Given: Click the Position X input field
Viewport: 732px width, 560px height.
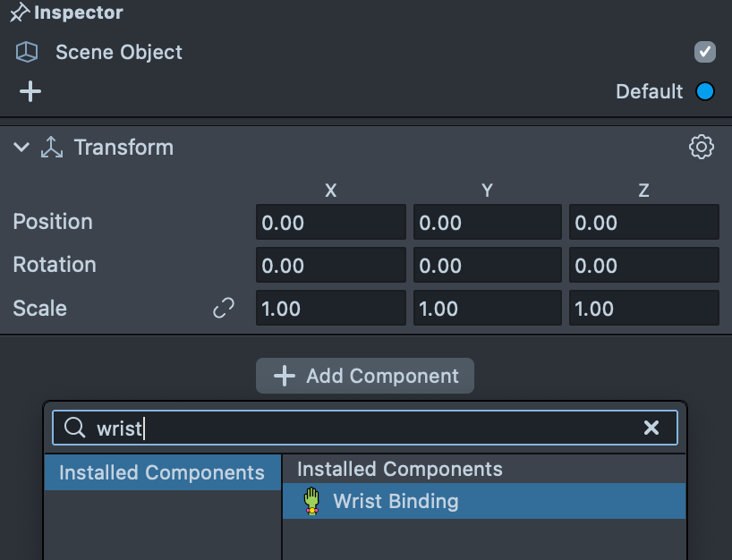Looking at the screenshot, I should point(330,223).
